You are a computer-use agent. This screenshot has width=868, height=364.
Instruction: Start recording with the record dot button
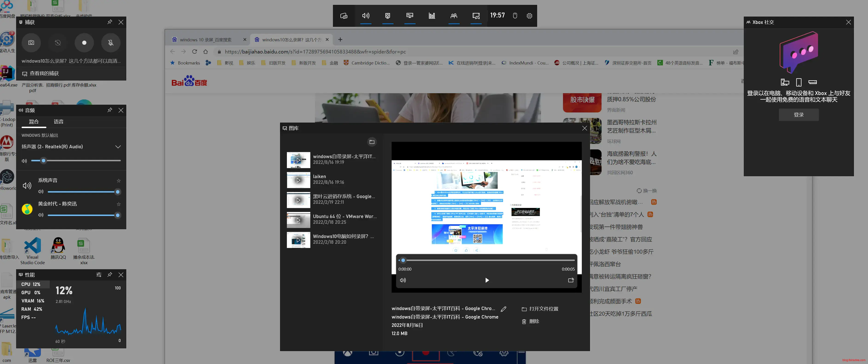84,43
